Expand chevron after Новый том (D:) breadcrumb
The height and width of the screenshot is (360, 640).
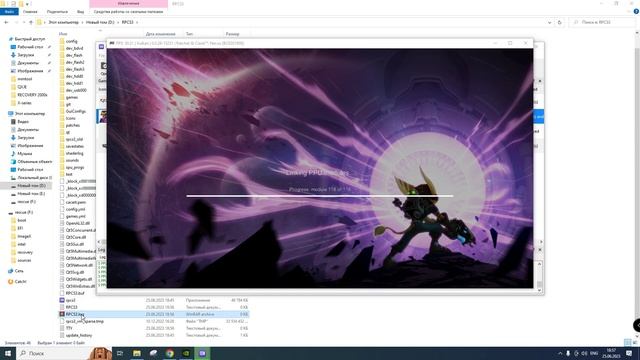118,22
